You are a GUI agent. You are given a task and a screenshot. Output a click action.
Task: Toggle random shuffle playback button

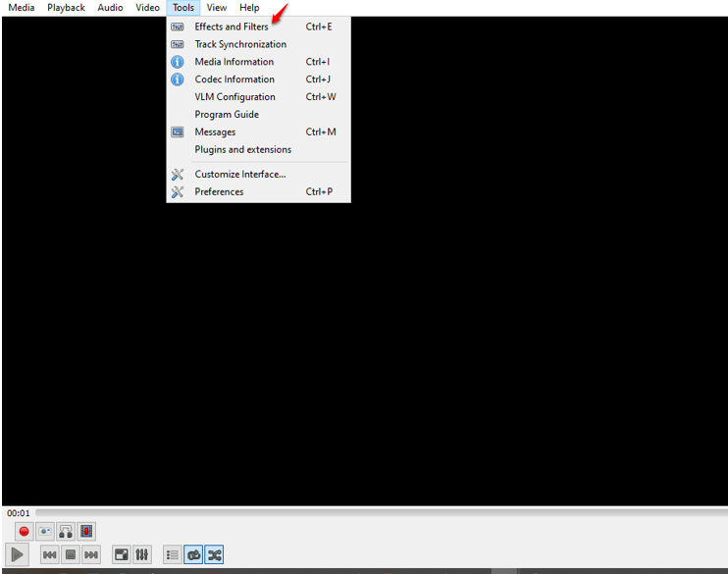214,555
